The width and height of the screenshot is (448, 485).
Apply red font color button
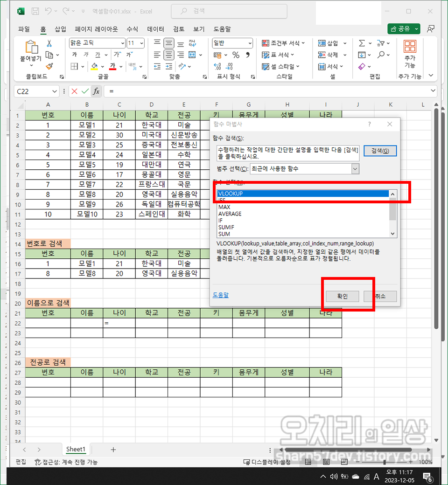click(112, 66)
